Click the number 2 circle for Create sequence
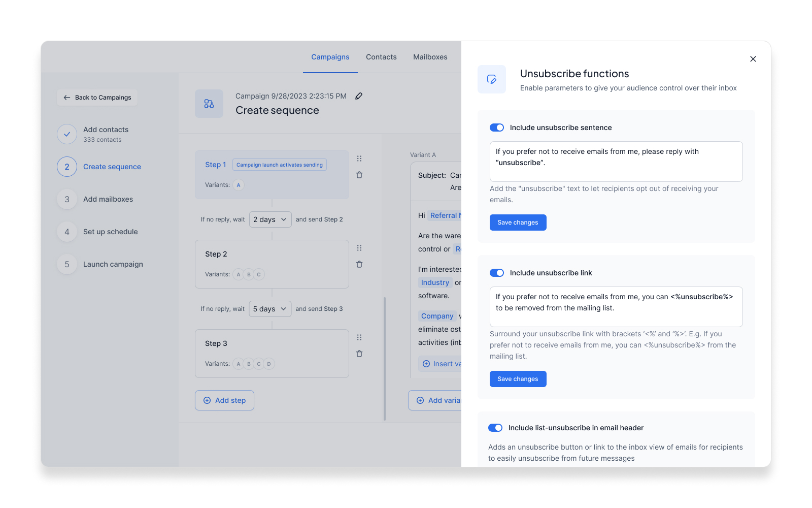 click(x=67, y=167)
